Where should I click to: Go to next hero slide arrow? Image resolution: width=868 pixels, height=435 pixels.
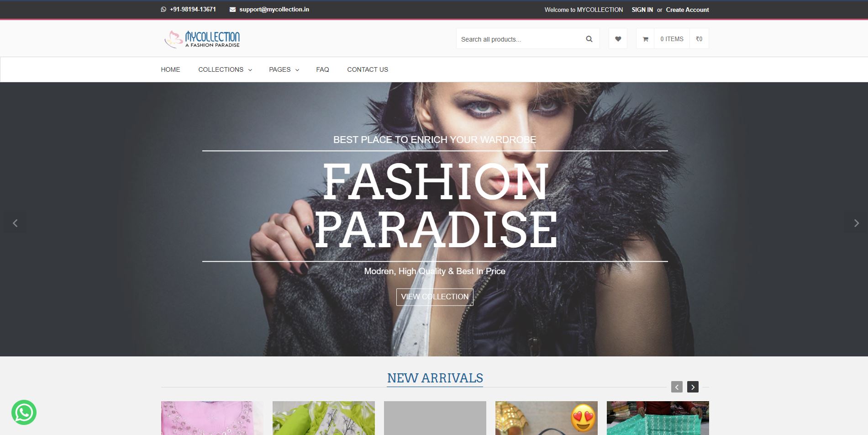pyautogui.click(x=856, y=223)
